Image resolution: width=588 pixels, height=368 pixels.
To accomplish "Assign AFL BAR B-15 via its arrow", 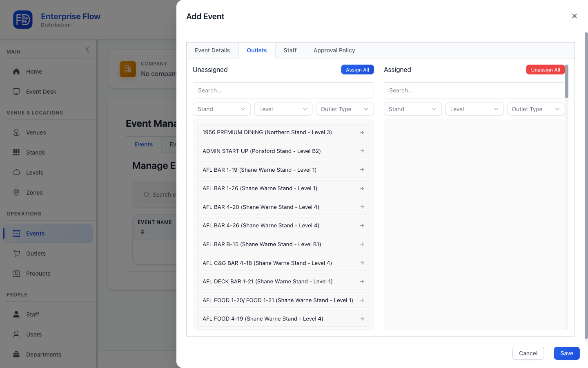I will coord(362,244).
